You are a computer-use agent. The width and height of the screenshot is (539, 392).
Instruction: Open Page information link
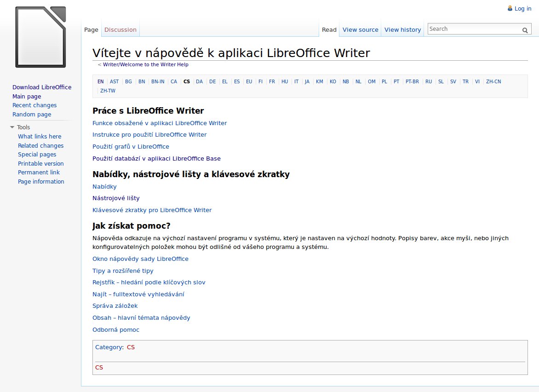41,182
